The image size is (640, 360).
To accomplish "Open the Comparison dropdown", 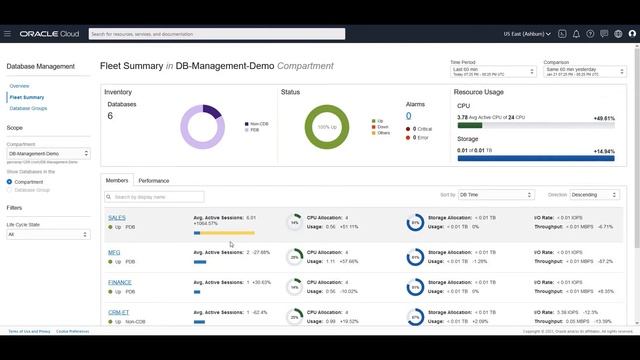I will click(x=584, y=72).
